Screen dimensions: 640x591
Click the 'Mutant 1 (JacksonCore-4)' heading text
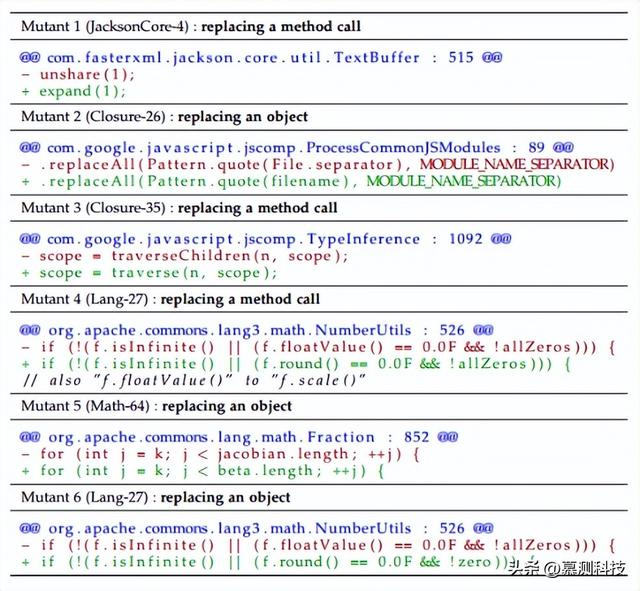click(104, 27)
